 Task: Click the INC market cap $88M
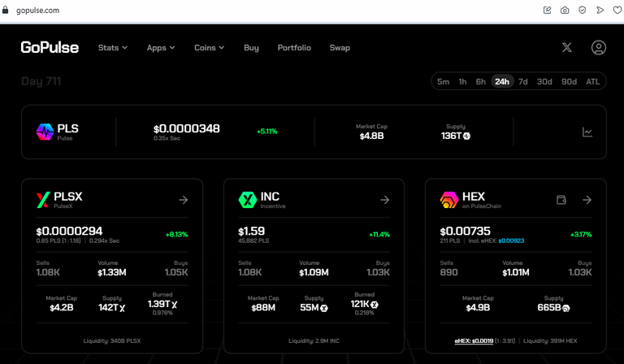pyautogui.click(x=263, y=307)
